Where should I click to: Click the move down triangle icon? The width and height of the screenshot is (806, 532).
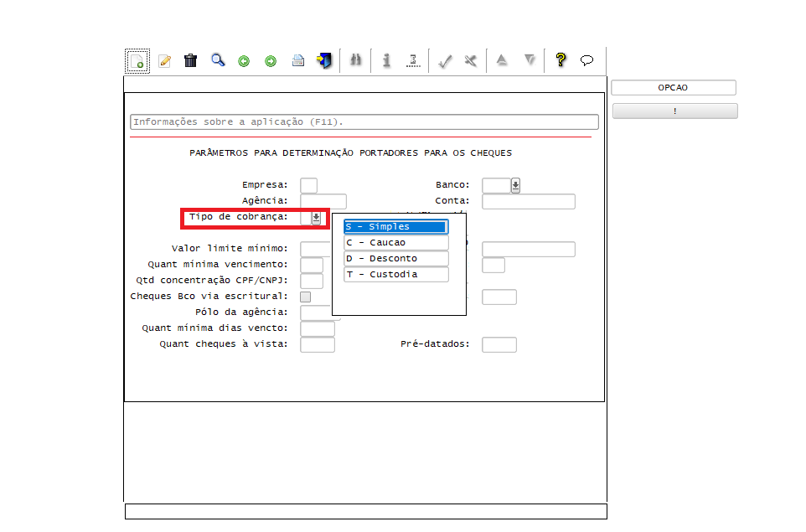(x=530, y=60)
